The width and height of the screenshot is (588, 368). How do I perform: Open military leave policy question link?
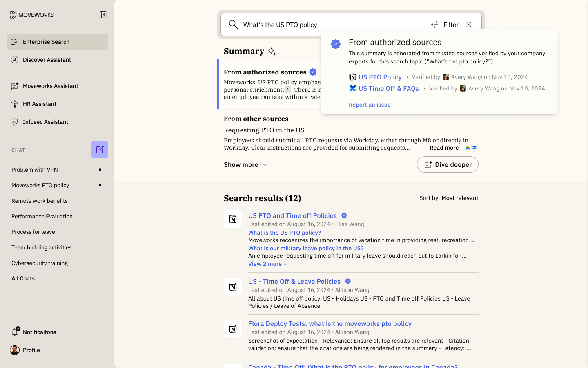[306, 248]
